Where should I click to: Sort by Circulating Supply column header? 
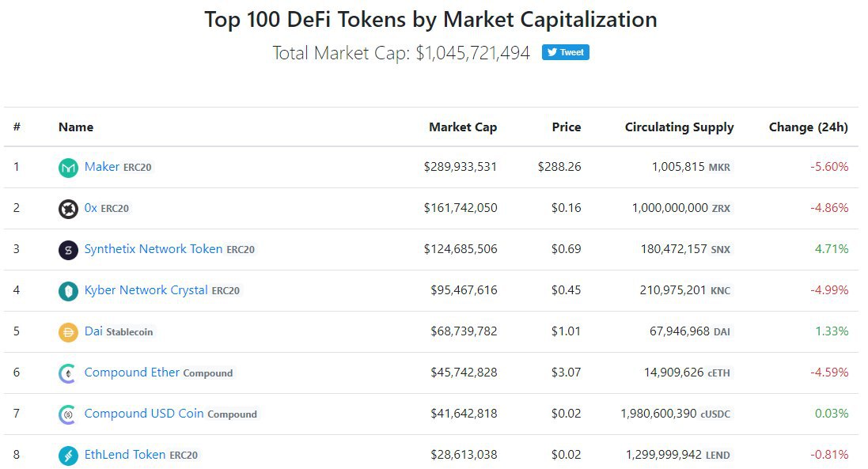pos(679,127)
